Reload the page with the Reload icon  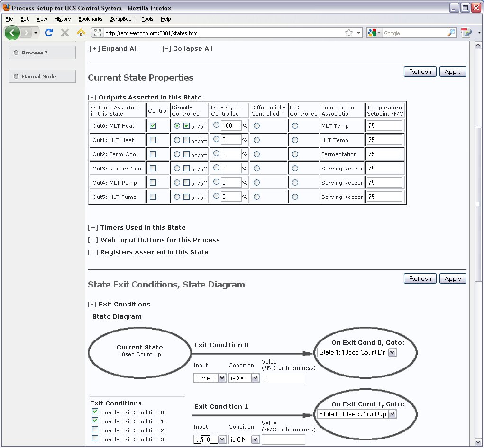click(x=49, y=33)
